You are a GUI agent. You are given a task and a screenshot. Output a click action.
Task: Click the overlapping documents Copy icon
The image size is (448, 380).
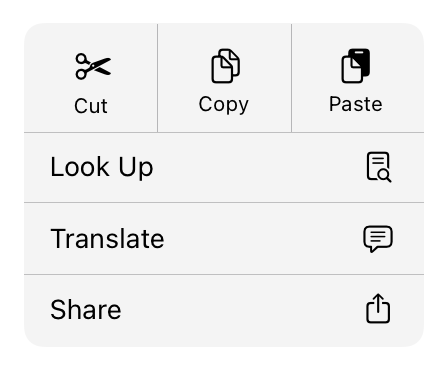226,66
